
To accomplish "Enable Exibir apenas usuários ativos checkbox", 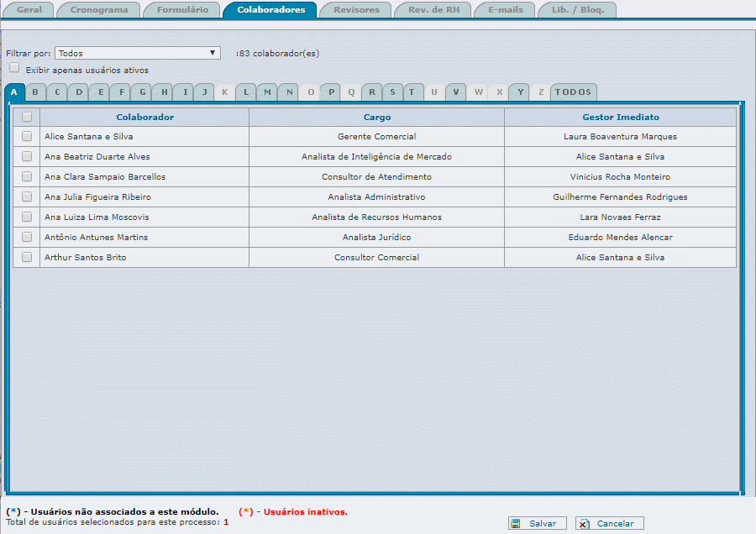I will point(14,68).
